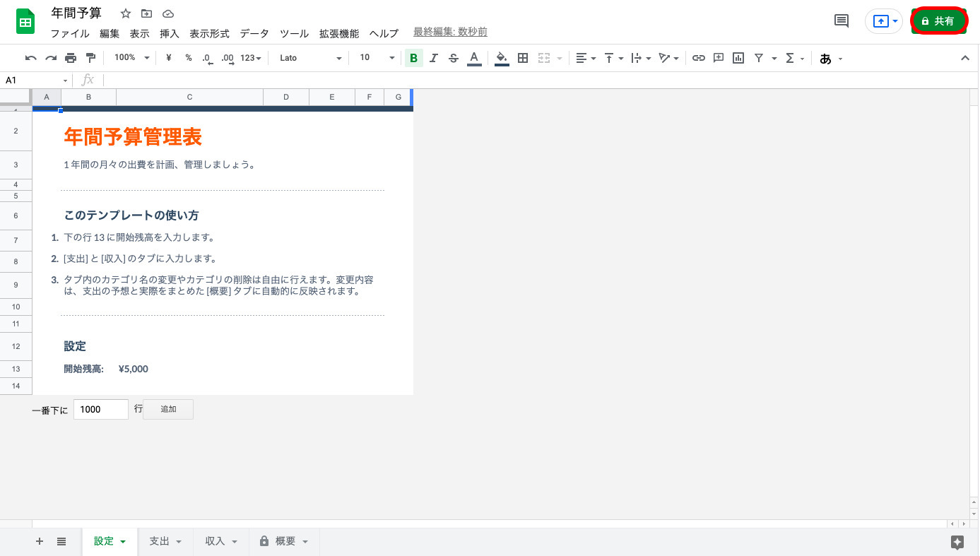This screenshot has height=556, width=980.
Task: Click the merge cells icon
Action: [x=544, y=58]
